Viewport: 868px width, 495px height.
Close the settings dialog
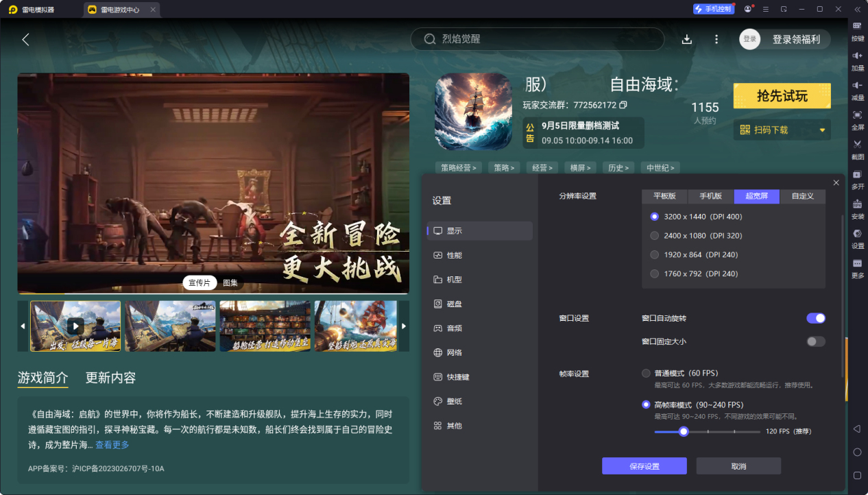[x=836, y=182]
